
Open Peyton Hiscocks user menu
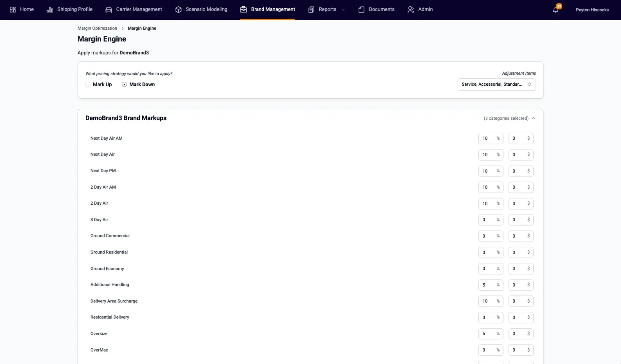coord(592,10)
